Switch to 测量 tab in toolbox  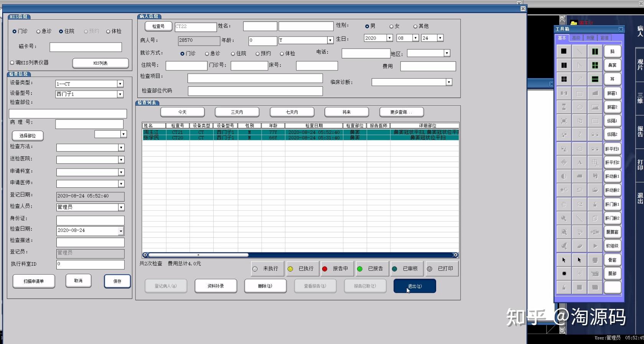tap(590, 38)
